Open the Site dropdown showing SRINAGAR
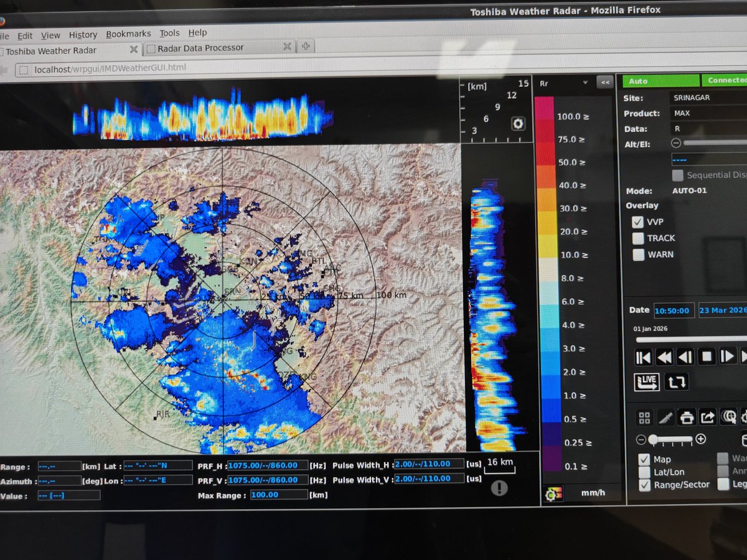Viewport: 747px width, 560px height. coord(708,98)
